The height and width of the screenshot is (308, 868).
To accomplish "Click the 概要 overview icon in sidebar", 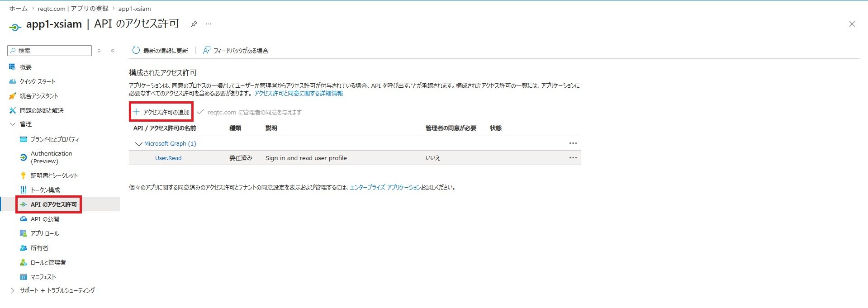I will [x=12, y=67].
